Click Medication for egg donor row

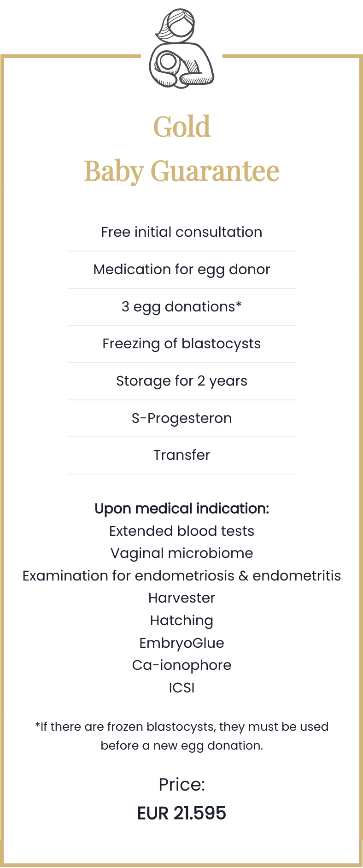[x=181, y=270]
